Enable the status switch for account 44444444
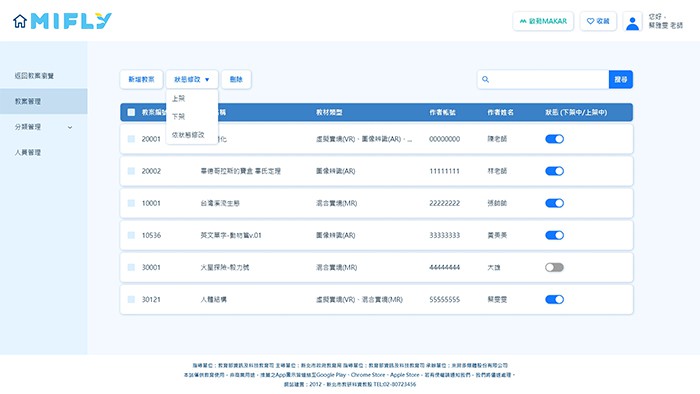 [x=554, y=267]
